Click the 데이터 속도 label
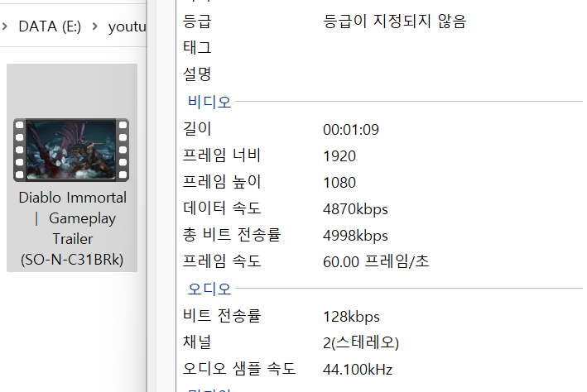 click(x=222, y=208)
